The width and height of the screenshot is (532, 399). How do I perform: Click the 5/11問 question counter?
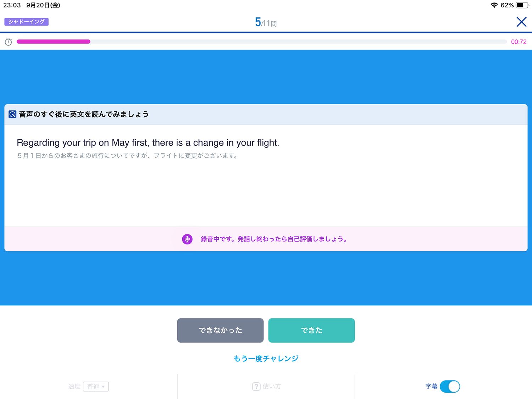pos(266,22)
